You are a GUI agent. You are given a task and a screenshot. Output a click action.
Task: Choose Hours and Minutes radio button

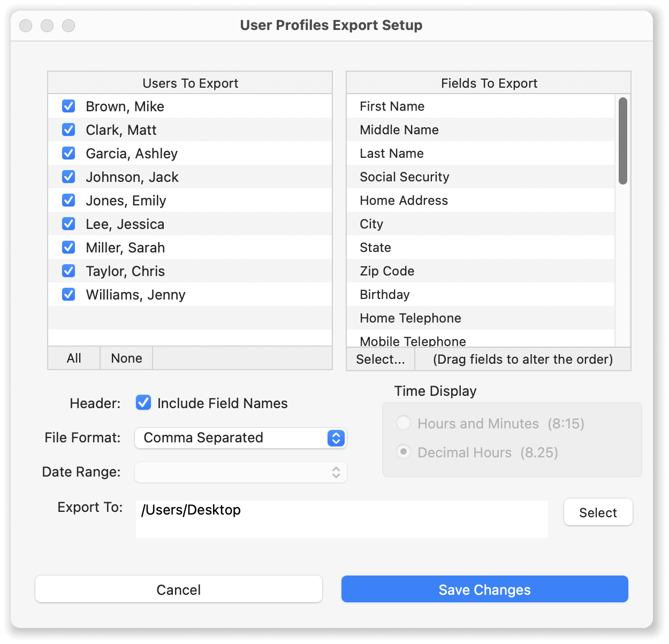tap(404, 423)
